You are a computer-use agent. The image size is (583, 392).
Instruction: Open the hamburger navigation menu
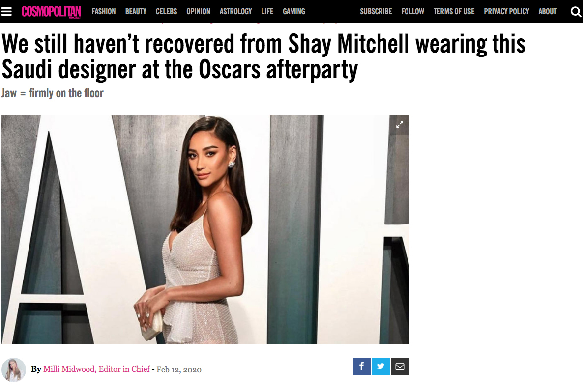(6, 11)
